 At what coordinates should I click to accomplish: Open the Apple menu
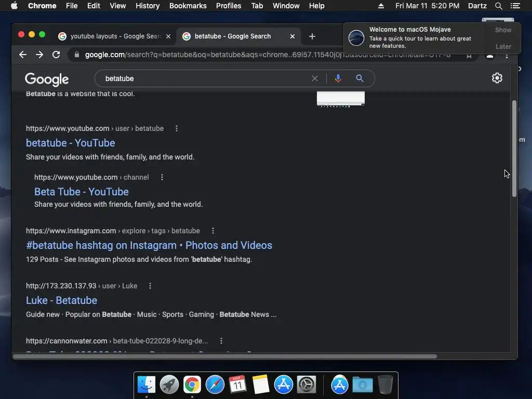[14, 6]
